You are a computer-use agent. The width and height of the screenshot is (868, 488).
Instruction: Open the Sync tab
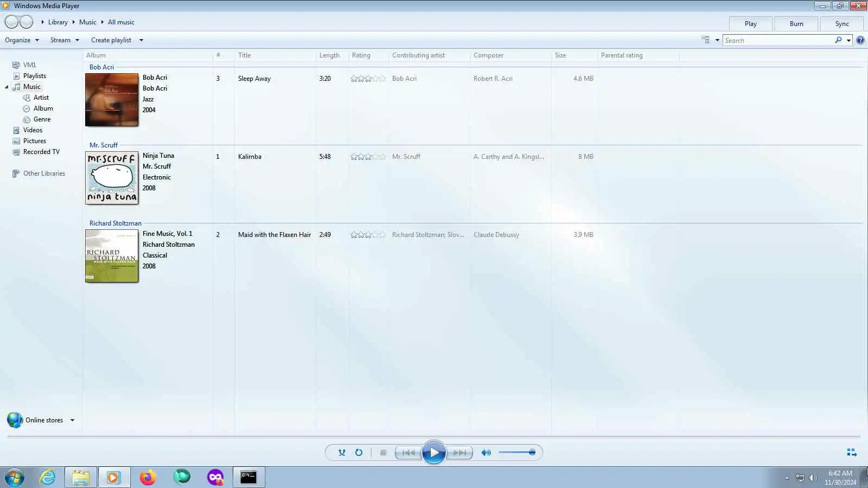(x=842, y=23)
